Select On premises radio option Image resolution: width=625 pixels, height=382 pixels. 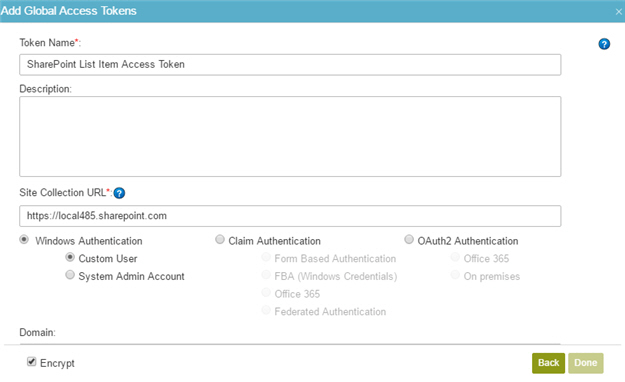pos(455,275)
